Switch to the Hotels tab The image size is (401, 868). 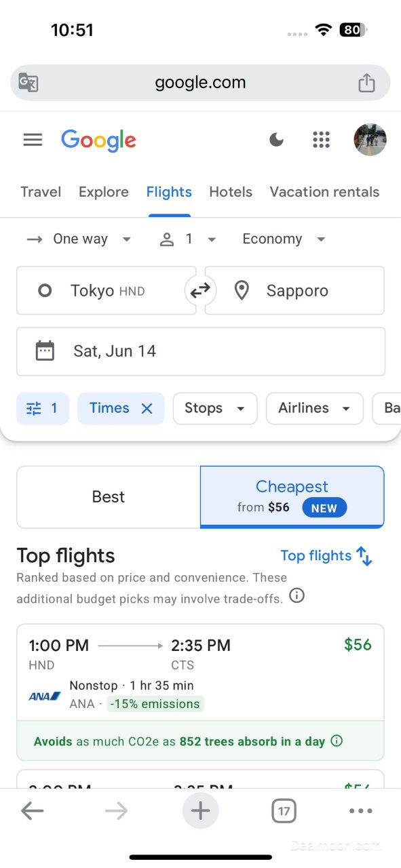231,192
